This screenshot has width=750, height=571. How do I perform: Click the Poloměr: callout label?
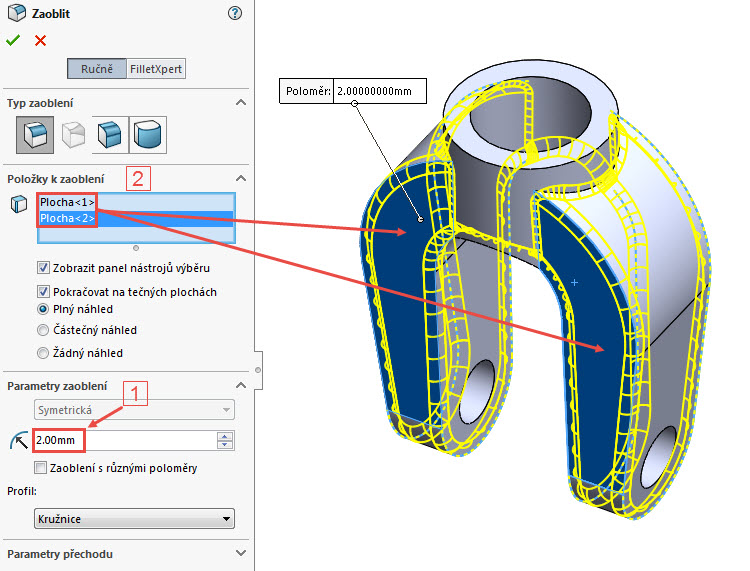click(308, 91)
